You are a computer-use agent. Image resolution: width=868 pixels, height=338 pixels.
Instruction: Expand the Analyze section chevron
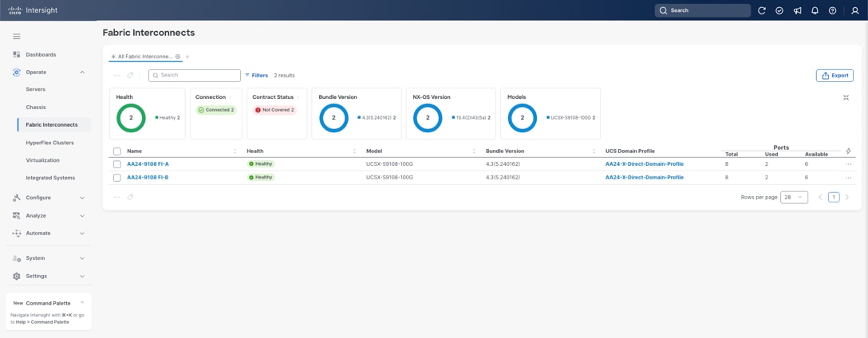82,215
